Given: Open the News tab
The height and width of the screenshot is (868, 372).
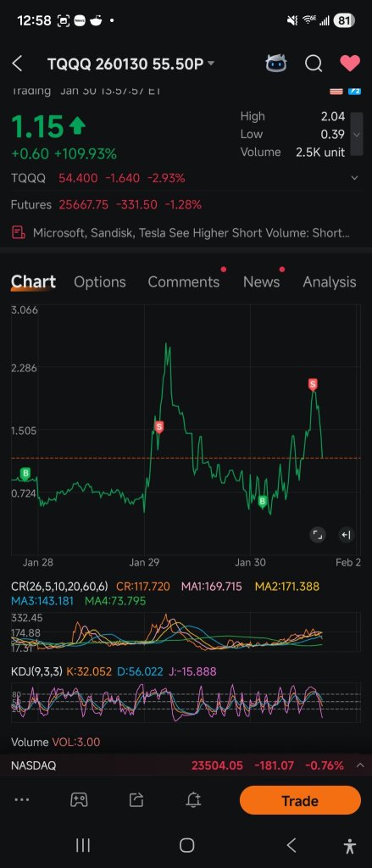Looking at the screenshot, I should [261, 281].
